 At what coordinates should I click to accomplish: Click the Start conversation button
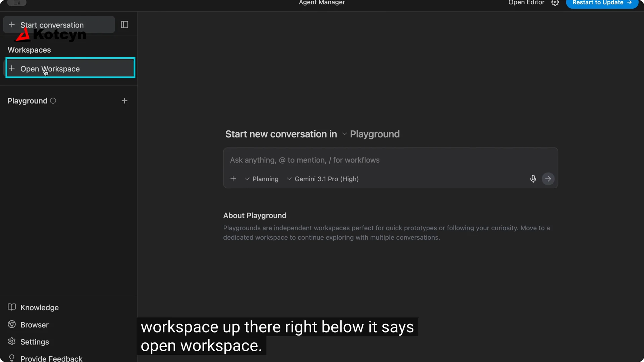[59, 25]
